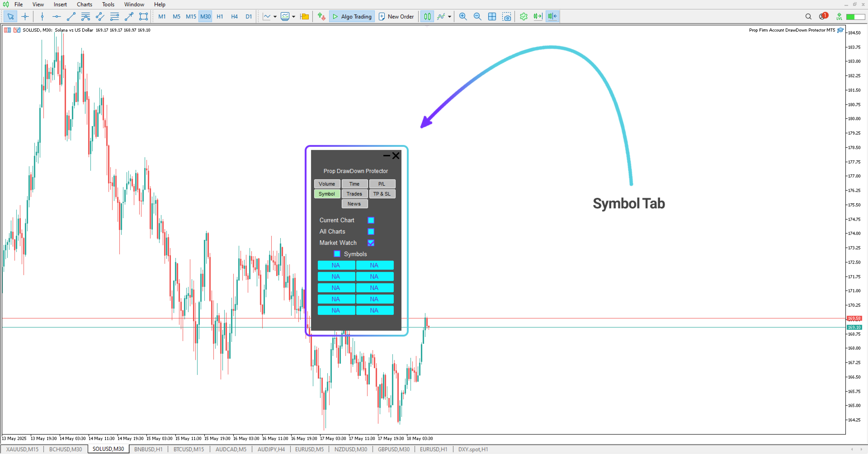
Task: Open the New Order dialog
Action: pyautogui.click(x=396, y=16)
